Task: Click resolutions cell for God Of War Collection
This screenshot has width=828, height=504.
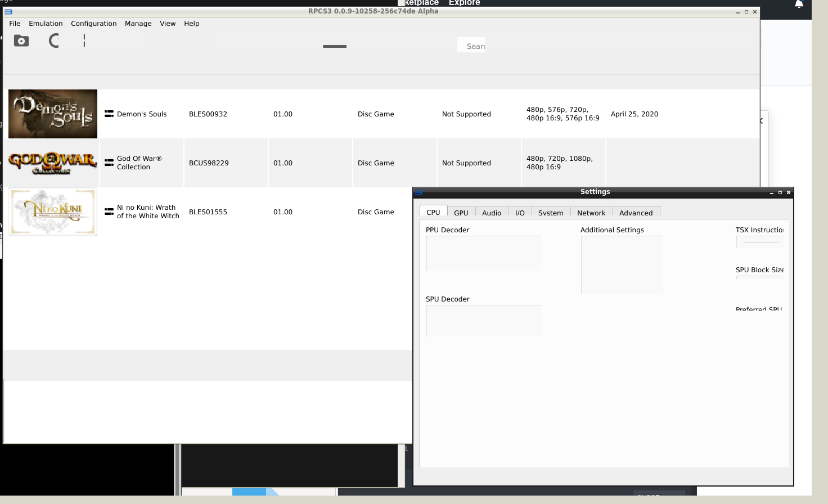Action: pos(560,163)
